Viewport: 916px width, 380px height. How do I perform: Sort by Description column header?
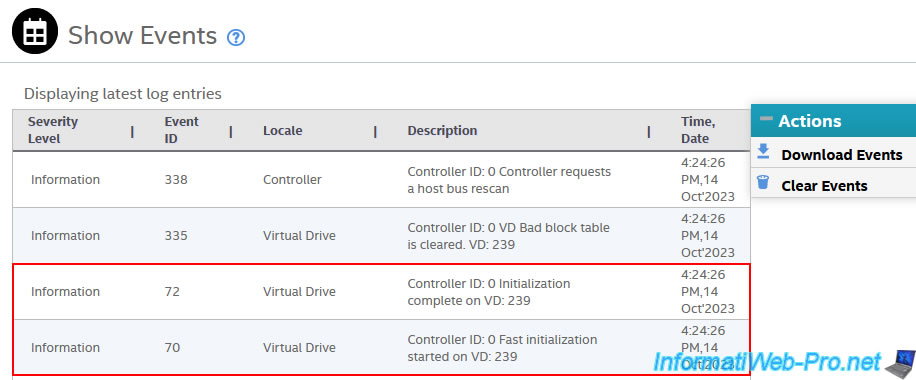tap(442, 130)
